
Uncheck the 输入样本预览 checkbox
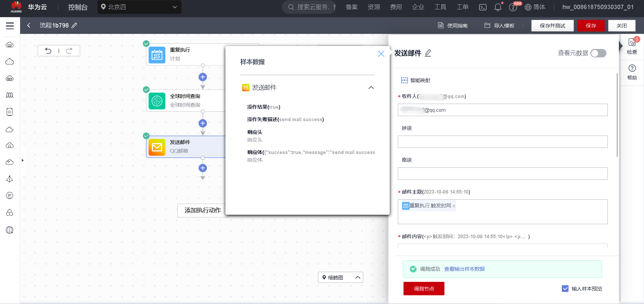(566, 289)
